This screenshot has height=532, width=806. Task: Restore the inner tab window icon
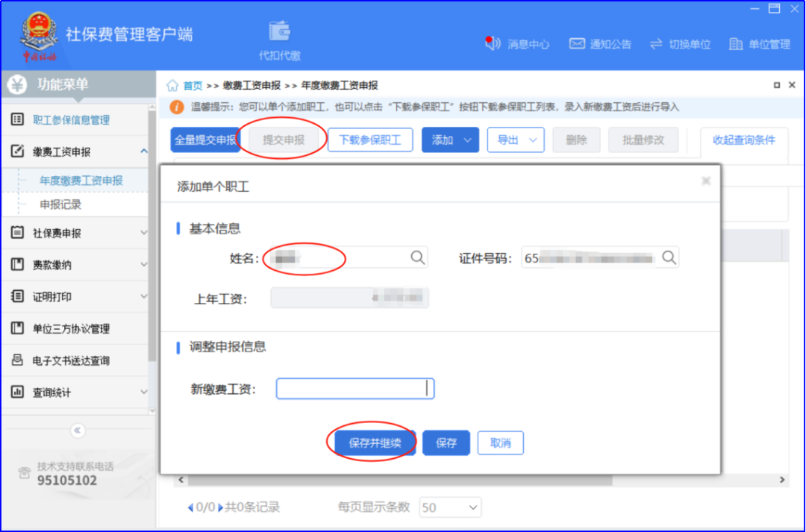point(777,85)
